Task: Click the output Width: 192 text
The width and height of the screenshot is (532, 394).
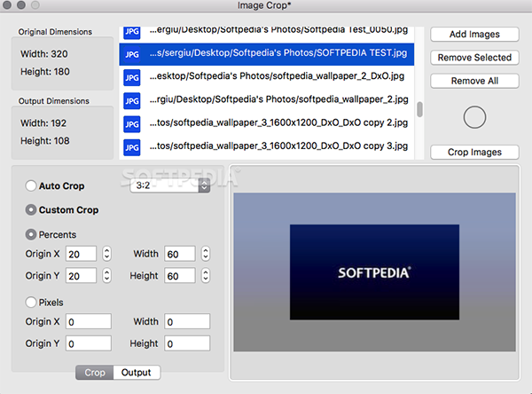Action: [x=43, y=123]
